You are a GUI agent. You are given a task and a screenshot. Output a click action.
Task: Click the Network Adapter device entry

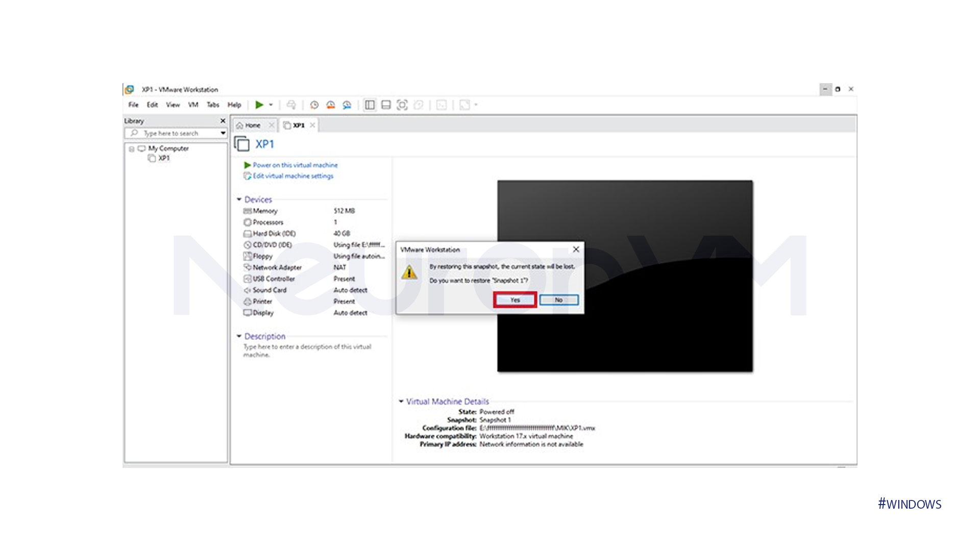click(276, 267)
